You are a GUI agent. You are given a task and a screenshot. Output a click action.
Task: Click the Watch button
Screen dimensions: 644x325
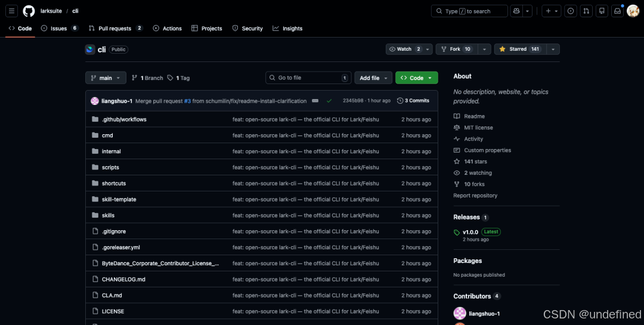pyautogui.click(x=404, y=49)
